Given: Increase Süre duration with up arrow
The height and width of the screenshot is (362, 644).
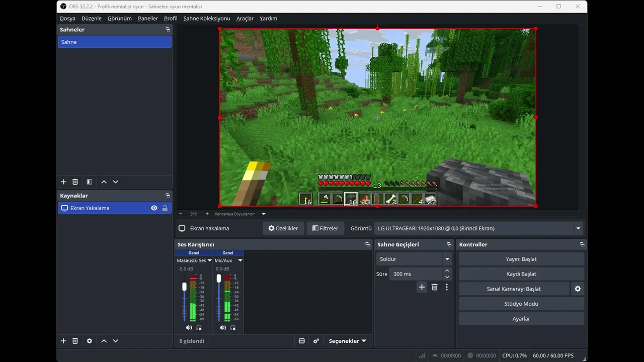Looking at the screenshot, I should [447, 271].
